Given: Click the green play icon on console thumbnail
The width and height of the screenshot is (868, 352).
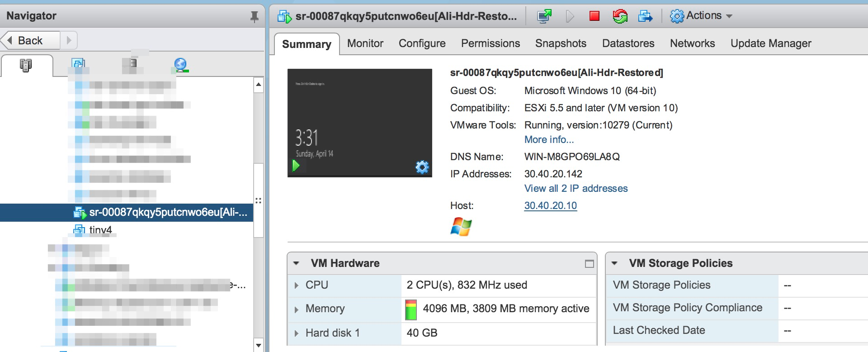Looking at the screenshot, I should pyautogui.click(x=296, y=166).
